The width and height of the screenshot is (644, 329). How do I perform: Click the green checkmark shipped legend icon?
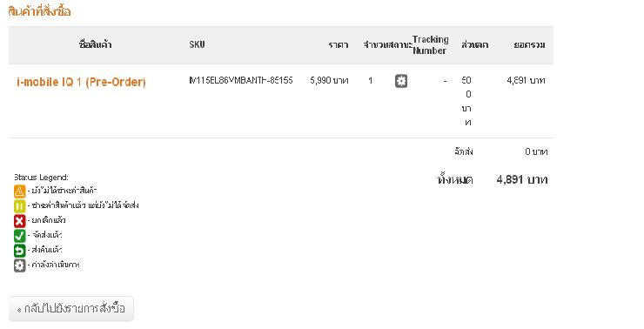(19, 236)
